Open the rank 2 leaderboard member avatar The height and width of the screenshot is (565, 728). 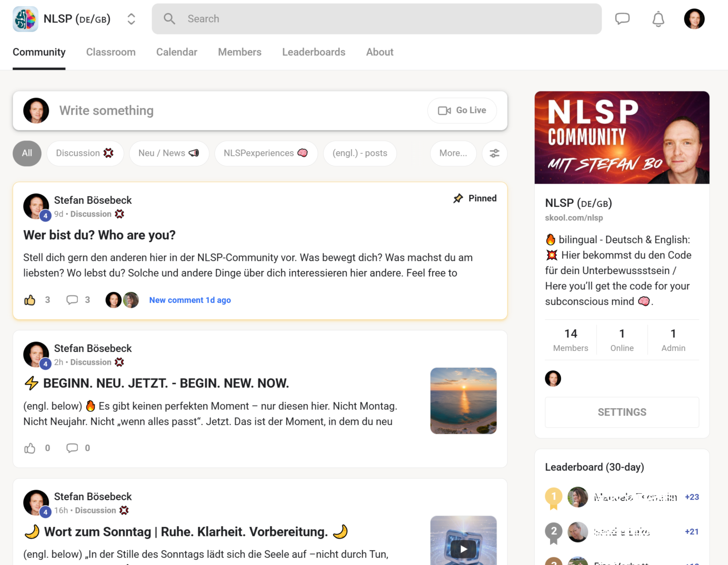(x=578, y=532)
